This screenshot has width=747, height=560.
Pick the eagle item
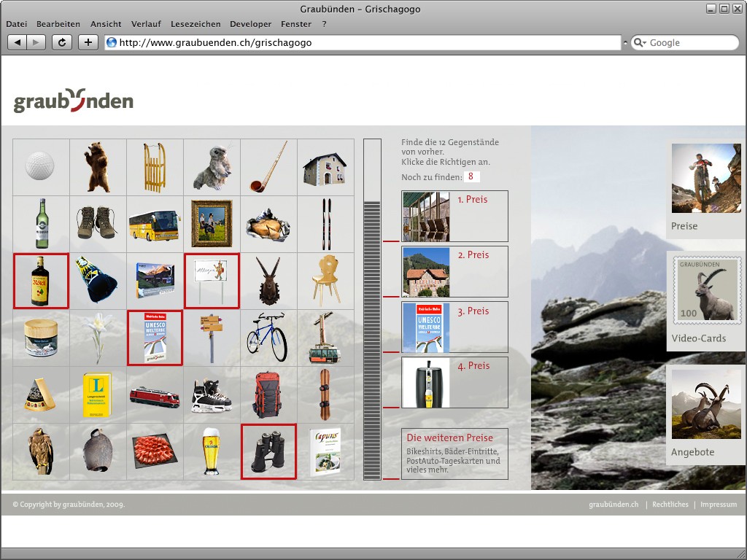[41, 451]
